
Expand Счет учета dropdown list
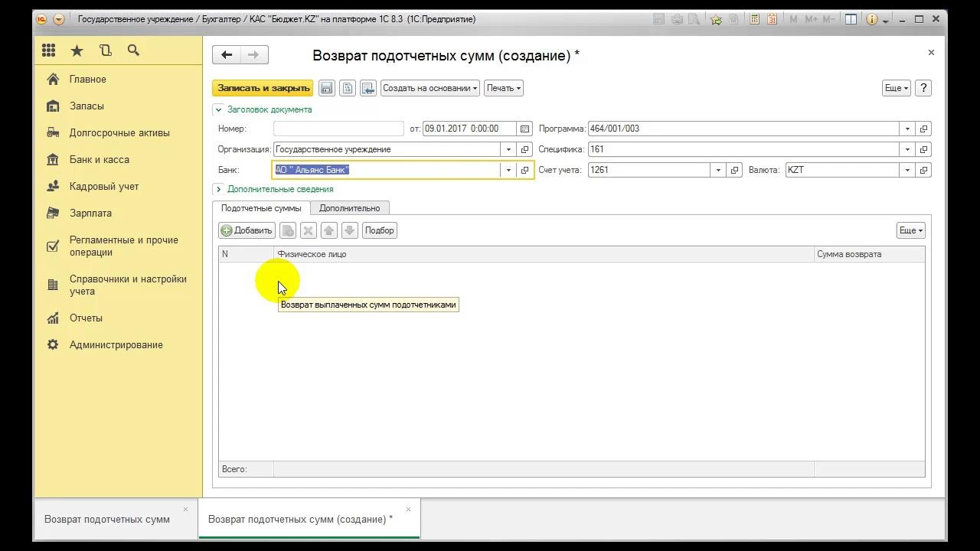718,170
